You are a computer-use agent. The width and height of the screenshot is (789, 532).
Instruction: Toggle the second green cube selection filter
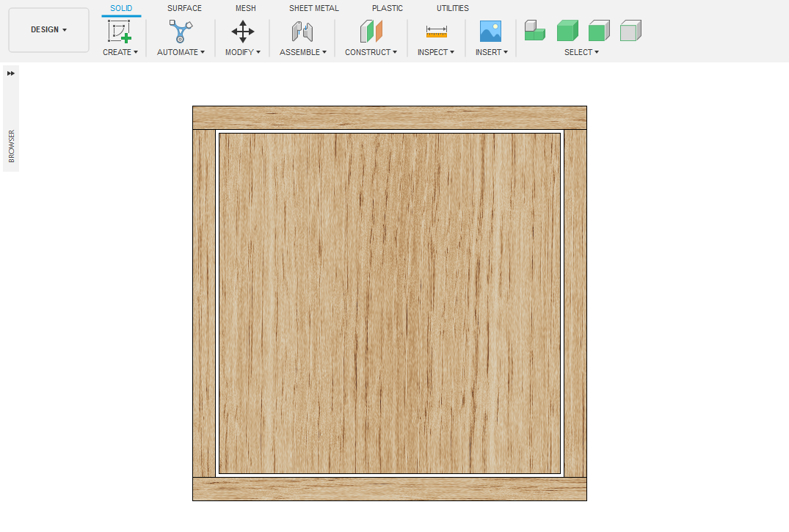[567, 31]
